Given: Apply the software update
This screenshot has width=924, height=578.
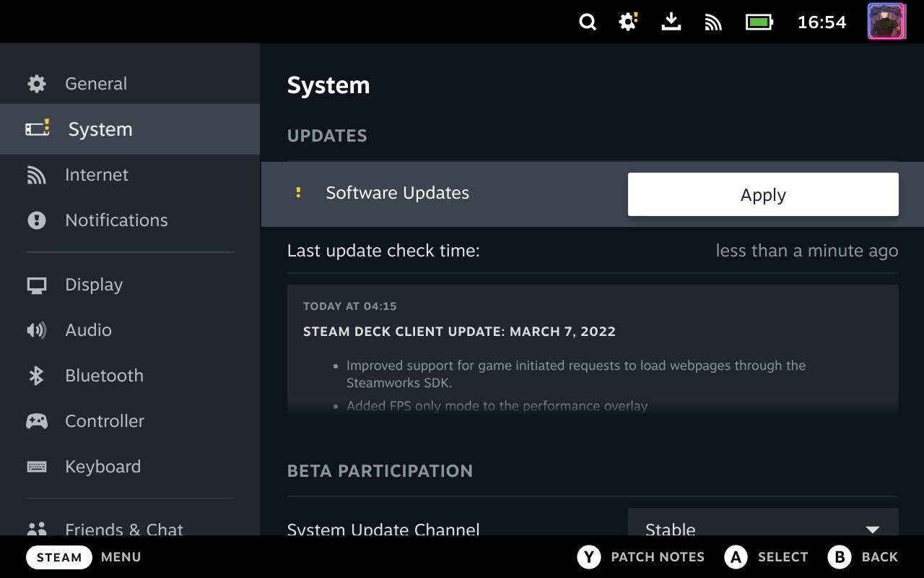Looking at the screenshot, I should (x=763, y=194).
